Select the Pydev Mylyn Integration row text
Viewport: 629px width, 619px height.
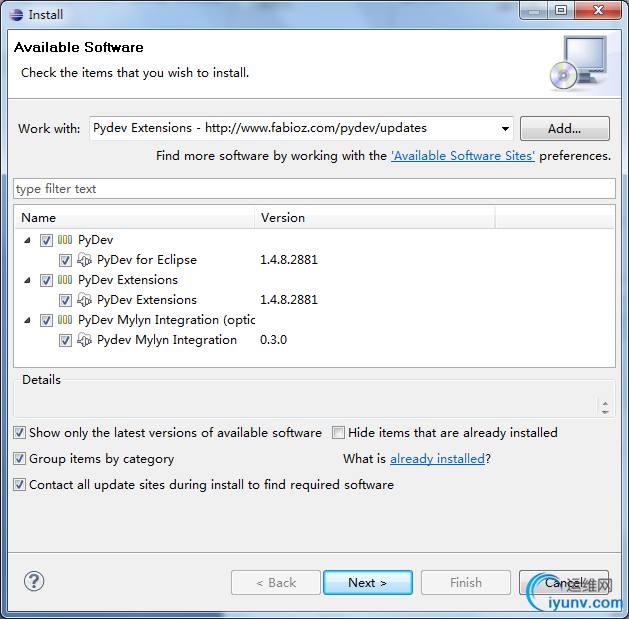tap(167, 340)
